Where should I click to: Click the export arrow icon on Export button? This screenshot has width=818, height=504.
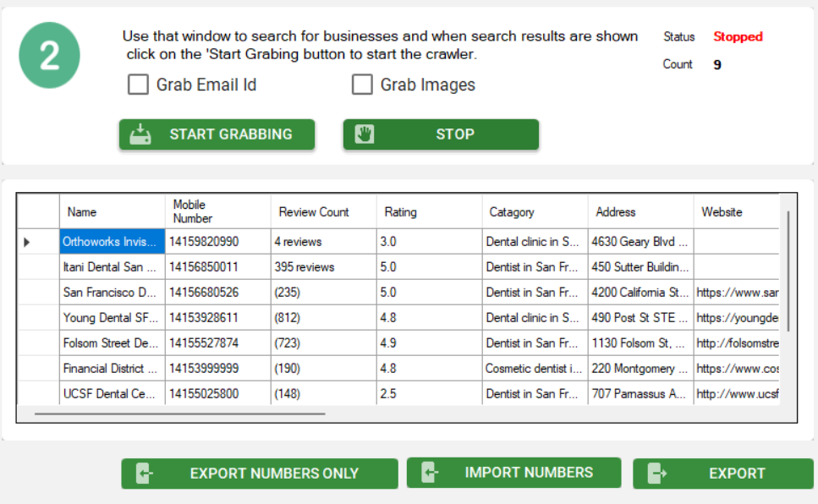(x=656, y=474)
